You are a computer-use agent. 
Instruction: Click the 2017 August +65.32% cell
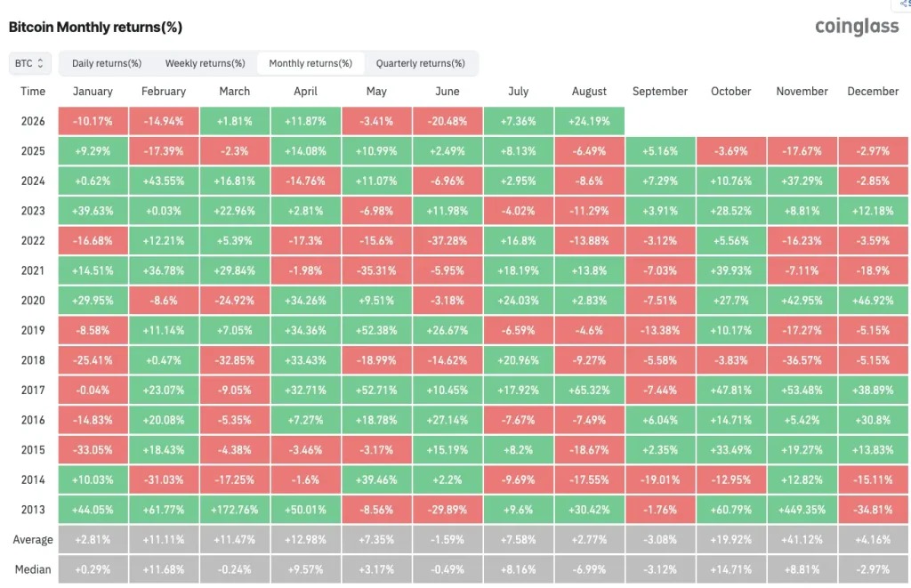point(589,390)
